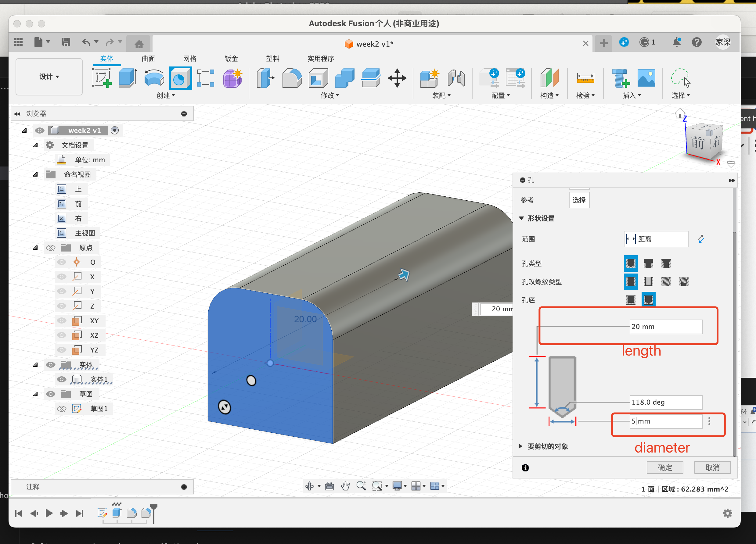
Task: Click the Joint tool icon
Action: [456, 78]
